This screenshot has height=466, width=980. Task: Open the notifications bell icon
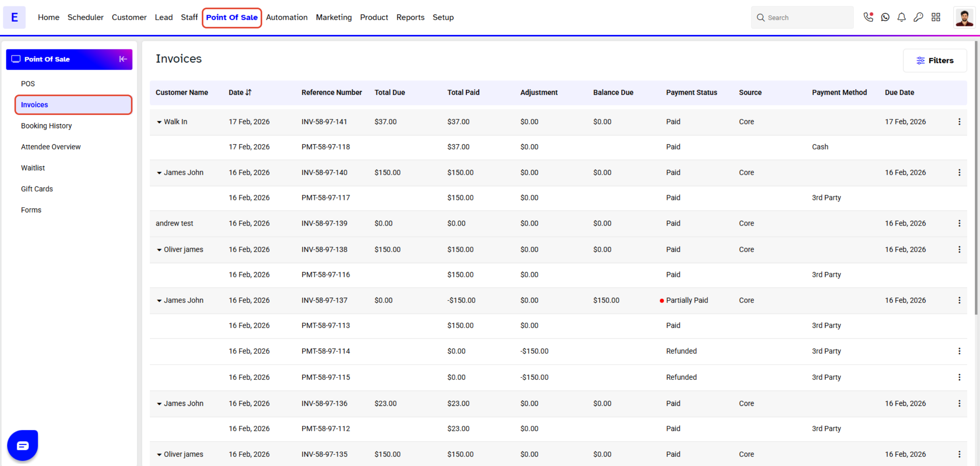point(902,17)
